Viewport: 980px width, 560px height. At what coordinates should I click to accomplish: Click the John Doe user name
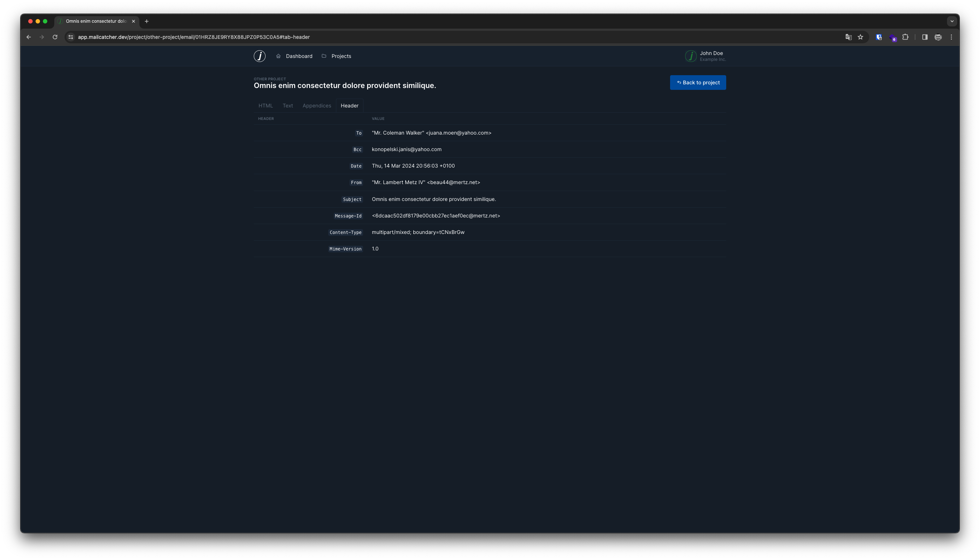(x=711, y=53)
